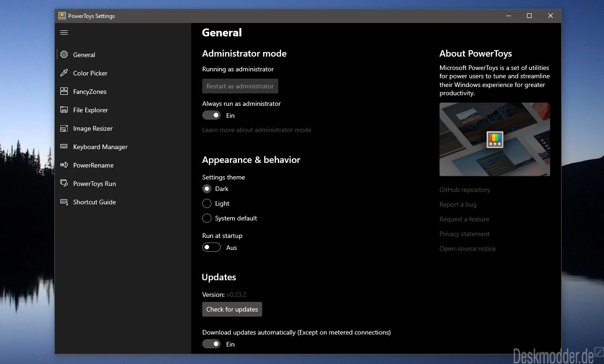604x364 pixels.
Task: Click Report a bug link
Action: 458,204
